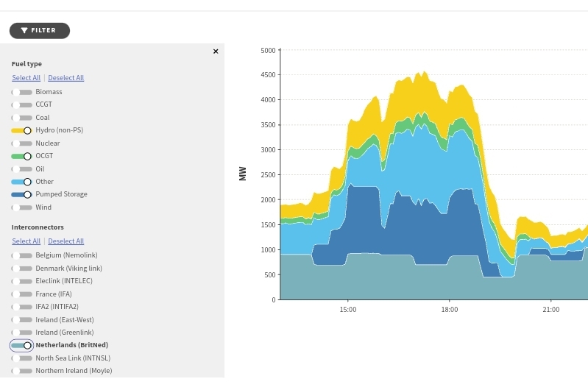This screenshot has height=387, width=588.
Task: Click Select All under Fuel type
Action: (x=26, y=78)
